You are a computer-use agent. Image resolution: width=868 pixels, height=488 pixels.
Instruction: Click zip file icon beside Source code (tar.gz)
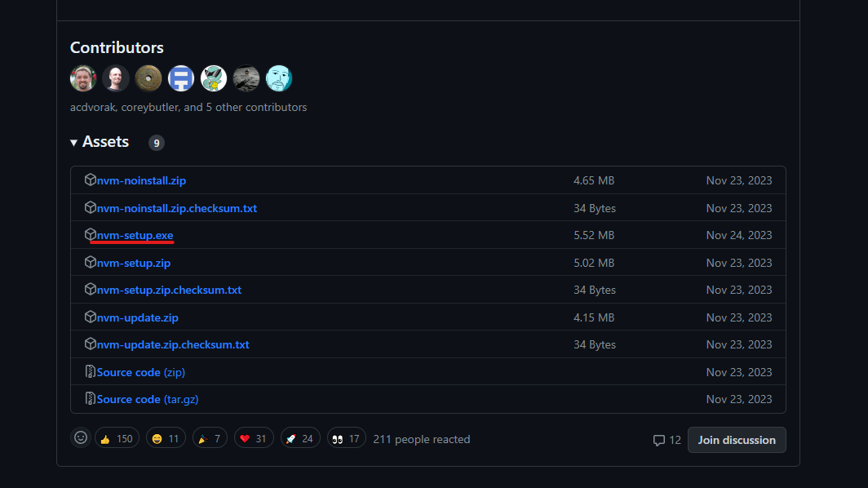(91, 398)
